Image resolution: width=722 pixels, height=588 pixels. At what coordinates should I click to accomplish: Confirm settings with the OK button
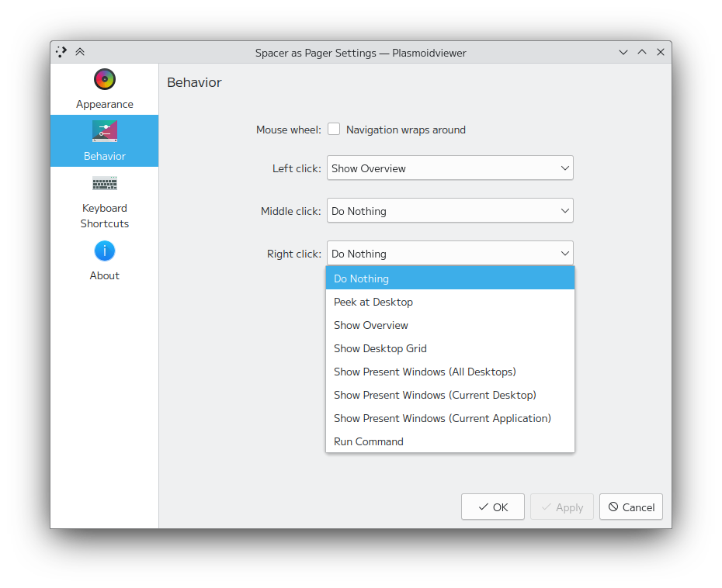click(493, 507)
